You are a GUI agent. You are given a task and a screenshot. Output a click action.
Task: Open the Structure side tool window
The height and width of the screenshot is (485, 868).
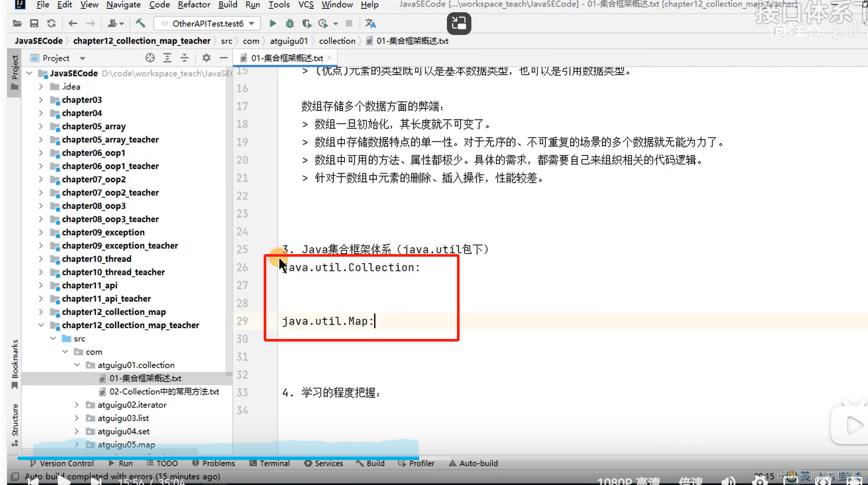tap(14, 424)
